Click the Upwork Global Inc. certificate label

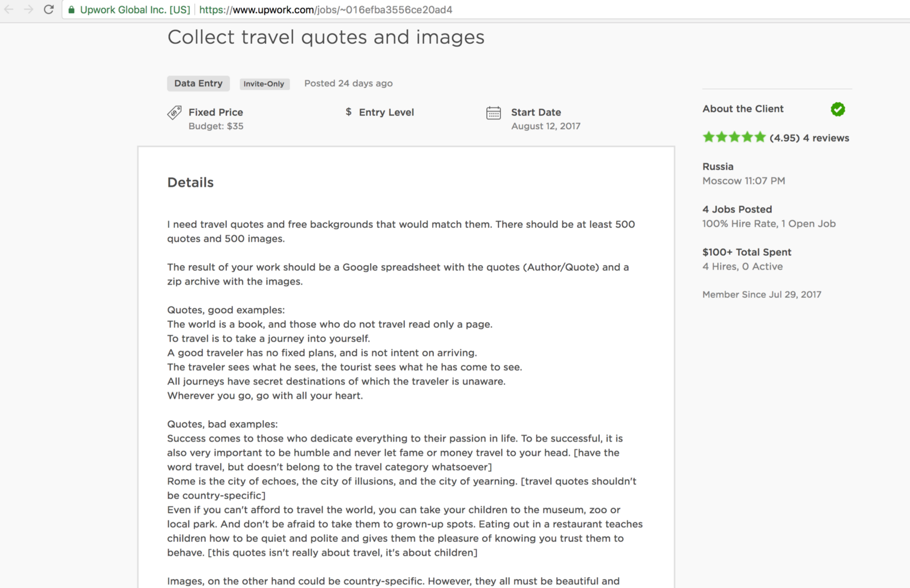coord(135,10)
